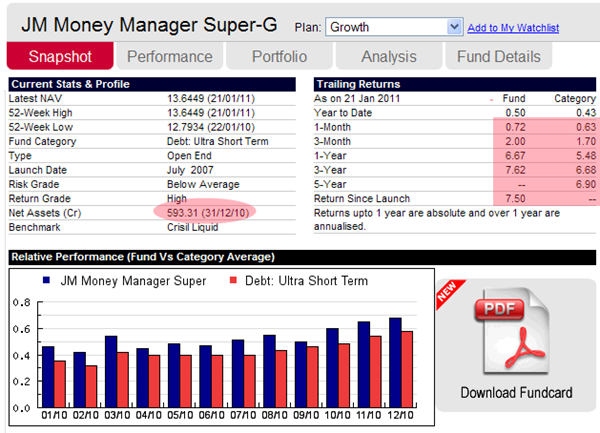
Task: Click the Year to Date fund return 0.50
Action: [x=515, y=112]
